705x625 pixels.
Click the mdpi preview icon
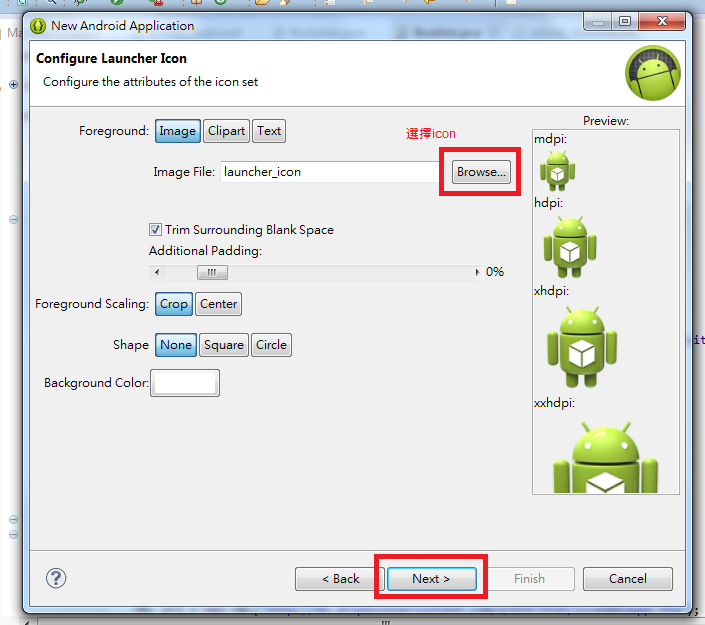point(558,171)
